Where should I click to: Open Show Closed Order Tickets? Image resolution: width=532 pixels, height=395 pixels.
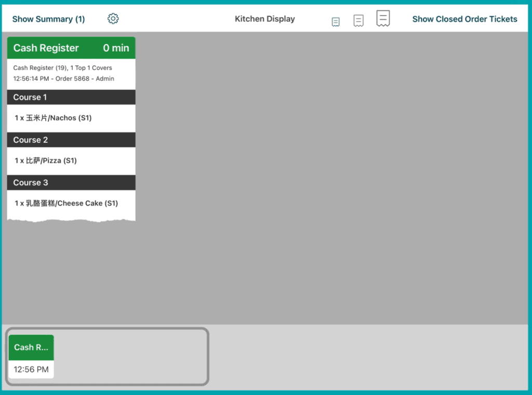464,19
